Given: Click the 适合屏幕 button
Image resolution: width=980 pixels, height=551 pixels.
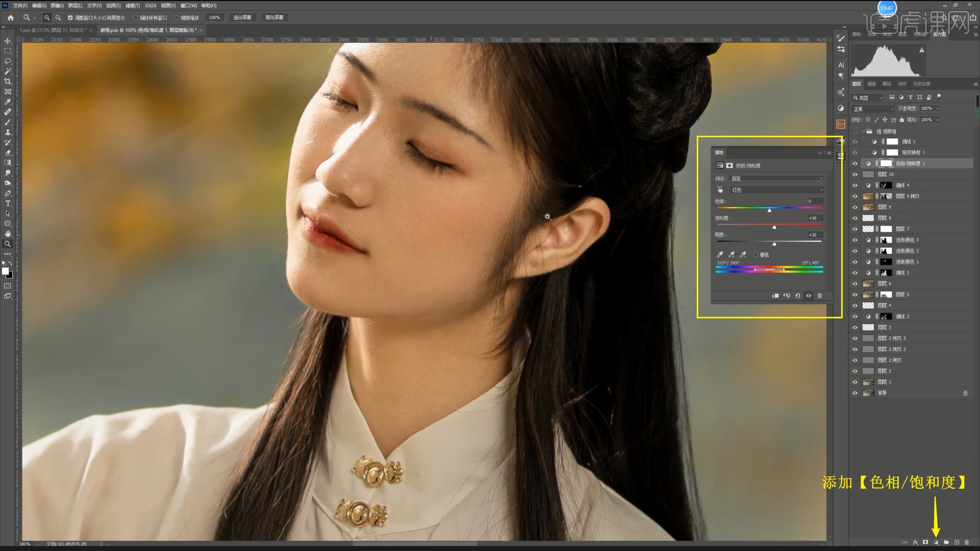Looking at the screenshot, I should 242,17.
